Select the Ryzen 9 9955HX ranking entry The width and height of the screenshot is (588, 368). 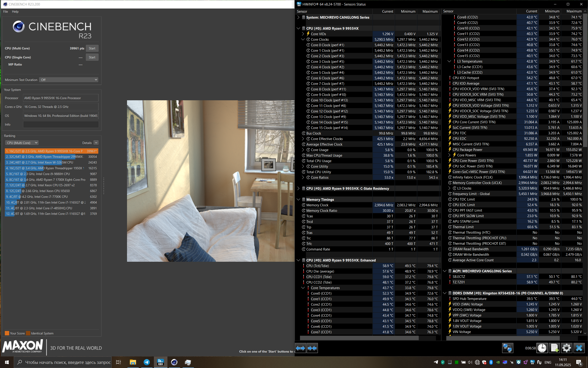pyautogui.click(x=51, y=151)
